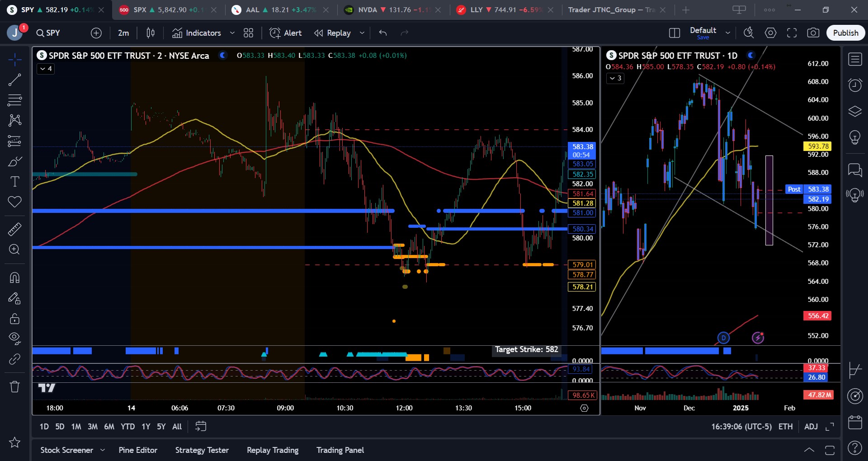Image resolution: width=868 pixels, height=461 pixels.
Task: Expand the Replay options dropdown
Action: coord(362,33)
